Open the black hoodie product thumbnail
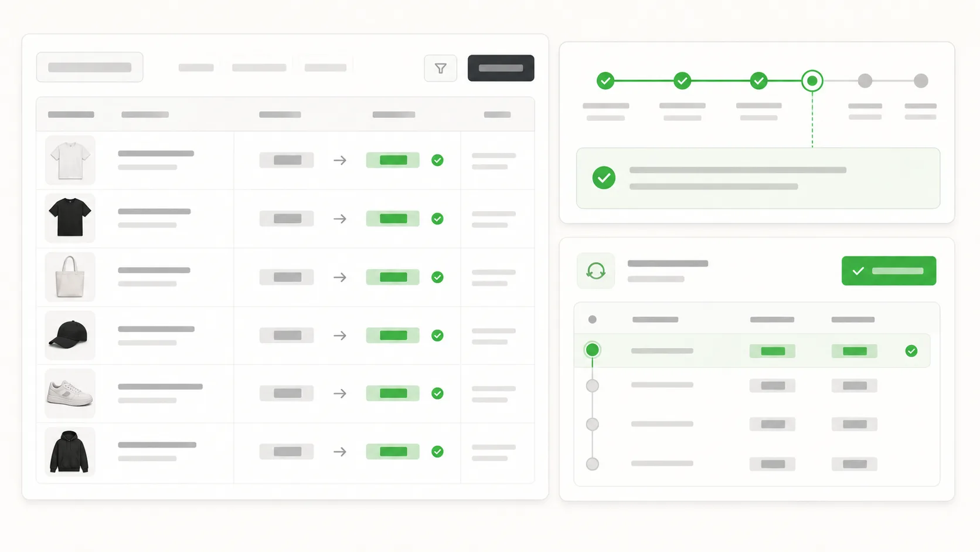Viewport: 980px width, 552px height. coord(70,452)
